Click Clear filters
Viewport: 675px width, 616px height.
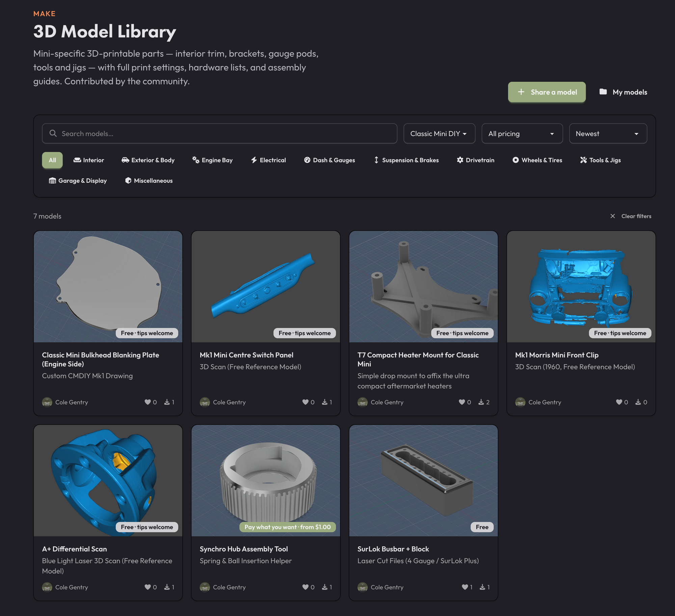click(x=631, y=216)
